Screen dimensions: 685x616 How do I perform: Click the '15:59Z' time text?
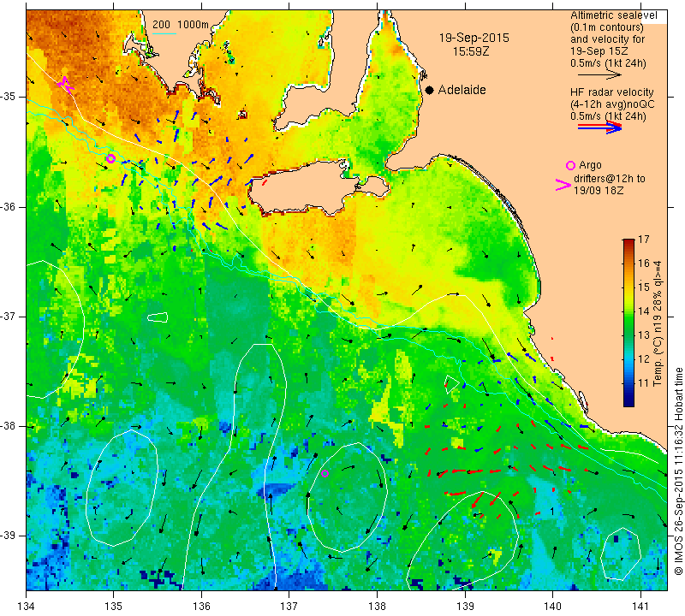pos(470,51)
